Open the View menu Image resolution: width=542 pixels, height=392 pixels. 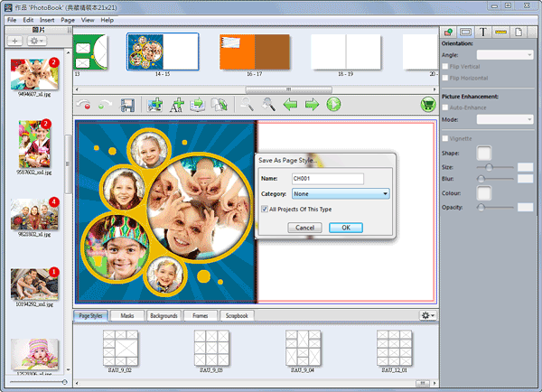click(88, 20)
